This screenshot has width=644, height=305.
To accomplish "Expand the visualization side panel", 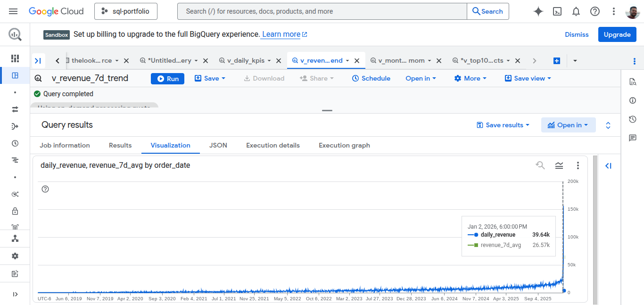I will coord(608,165).
